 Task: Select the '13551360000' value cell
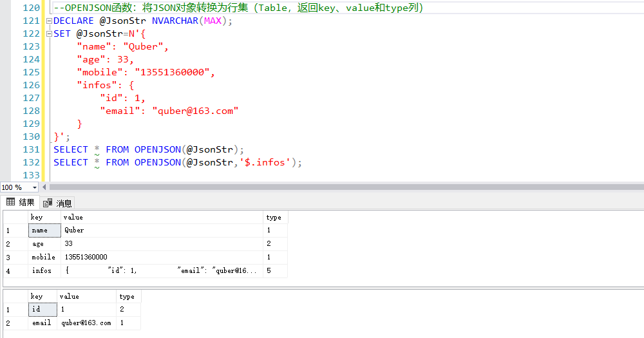tap(162, 257)
